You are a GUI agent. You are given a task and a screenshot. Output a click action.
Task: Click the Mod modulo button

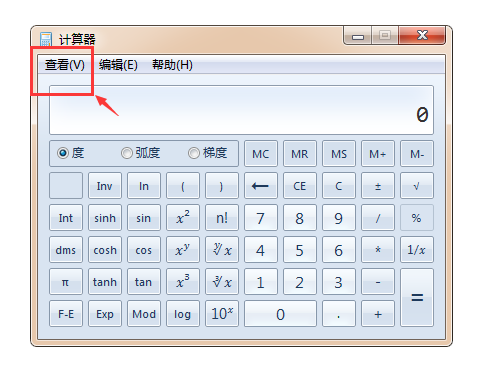(x=144, y=314)
